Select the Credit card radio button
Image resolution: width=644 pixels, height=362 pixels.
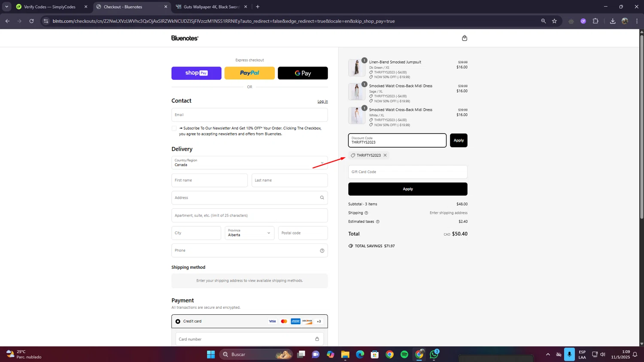[x=178, y=321]
